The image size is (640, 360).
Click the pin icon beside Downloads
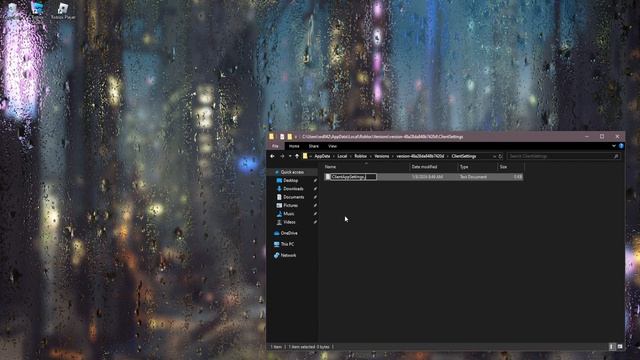pos(315,189)
